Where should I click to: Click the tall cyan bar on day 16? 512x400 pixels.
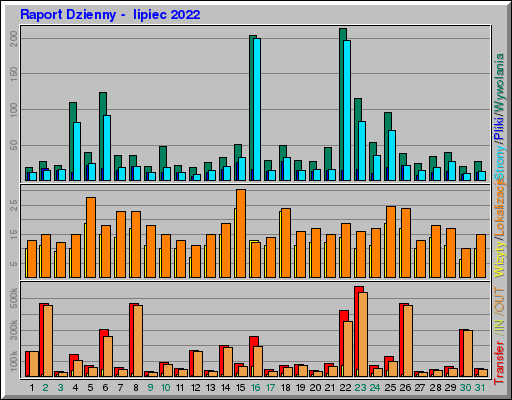[257, 109]
